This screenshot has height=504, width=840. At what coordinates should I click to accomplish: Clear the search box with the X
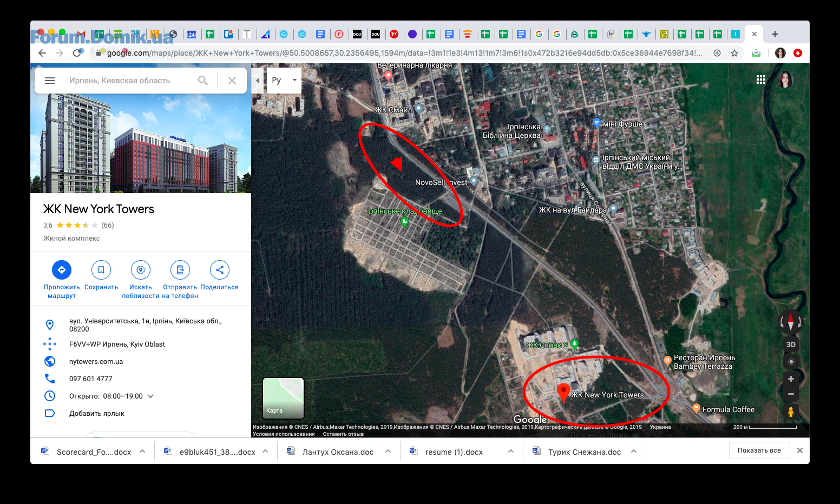click(232, 81)
